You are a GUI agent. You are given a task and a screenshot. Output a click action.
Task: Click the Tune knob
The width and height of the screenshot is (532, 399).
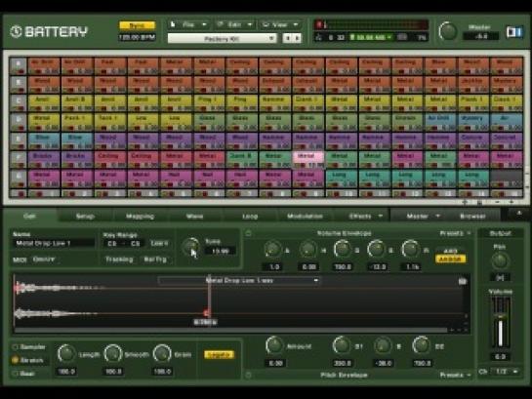191,247
